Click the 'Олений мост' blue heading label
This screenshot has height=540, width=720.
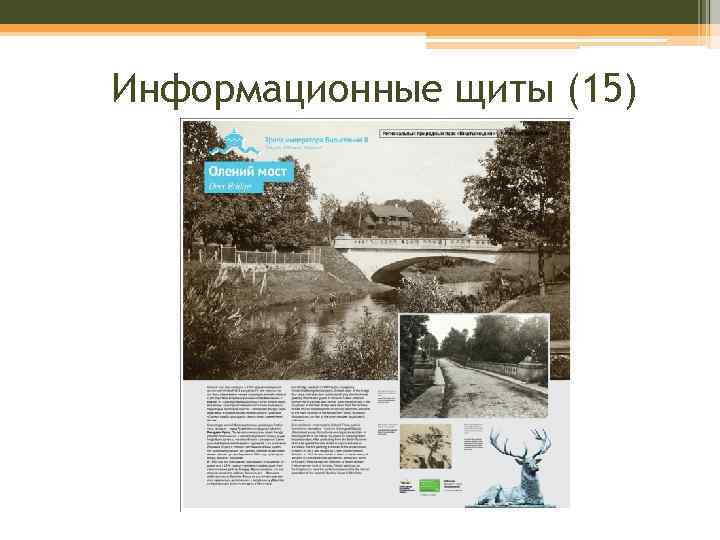coord(248,171)
